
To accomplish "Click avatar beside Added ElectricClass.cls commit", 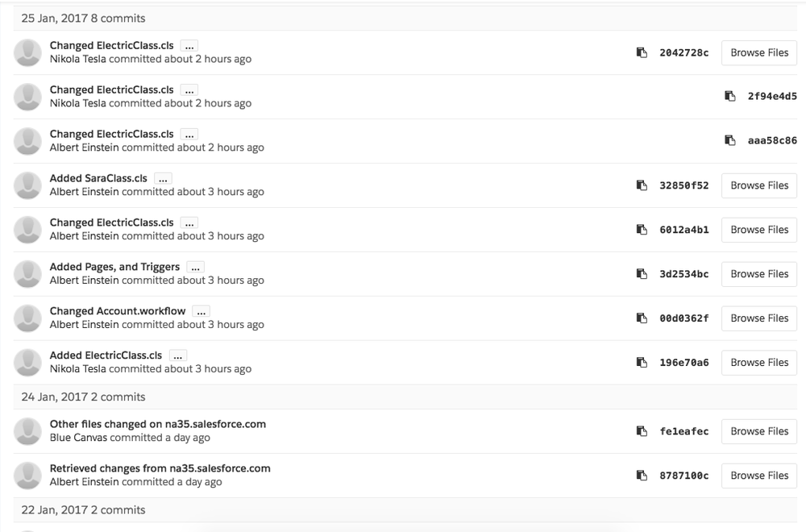I will pyautogui.click(x=27, y=363).
